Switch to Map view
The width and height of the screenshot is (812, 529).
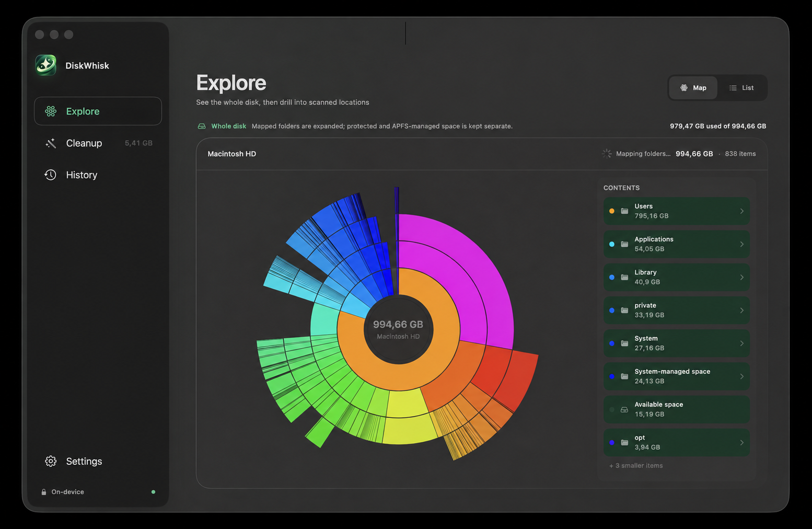tap(693, 88)
